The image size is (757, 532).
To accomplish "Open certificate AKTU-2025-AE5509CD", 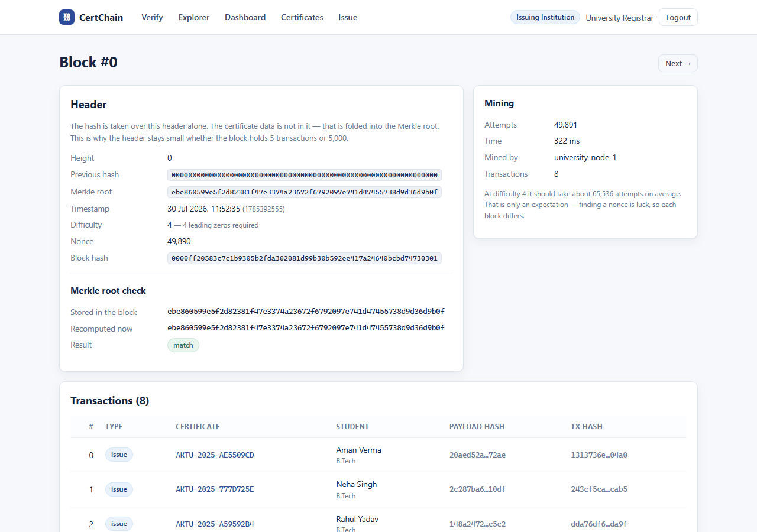I will click(215, 455).
